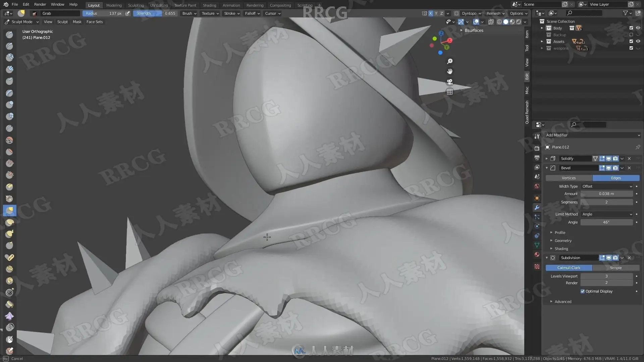Open the Add Modifier dropdown
The image size is (644, 362).
tap(593, 135)
